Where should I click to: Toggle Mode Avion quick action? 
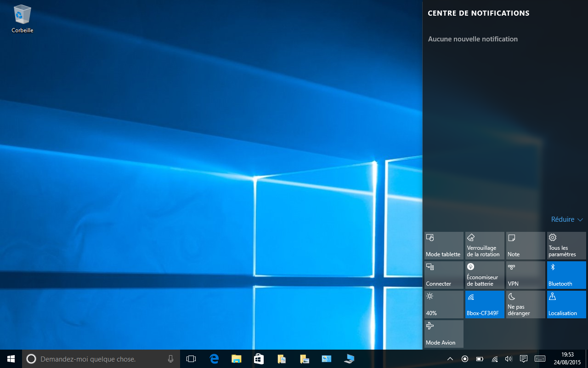(x=444, y=334)
